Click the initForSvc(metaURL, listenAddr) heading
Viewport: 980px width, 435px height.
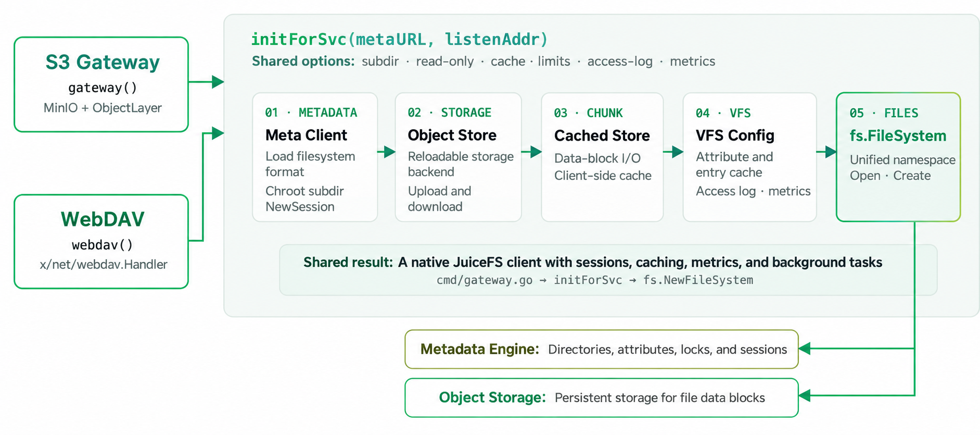point(399,39)
